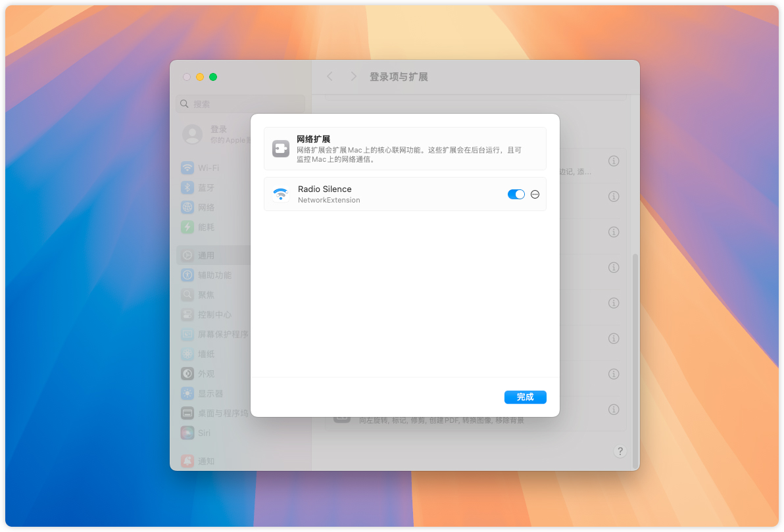The height and width of the screenshot is (532, 784).
Task: Open 控制中心 in the sidebar
Action: [x=215, y=314]
